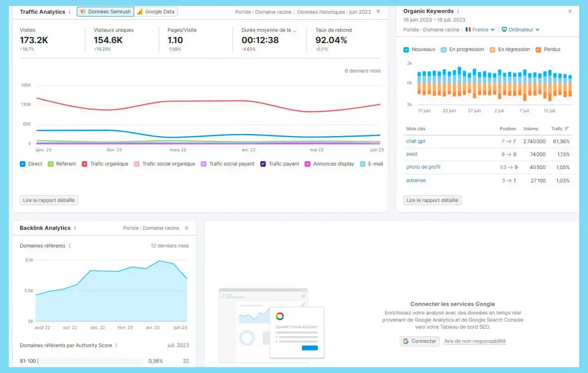
Task: Click the info icon beside Traffic Analytics title
Action: (x=70, y=12)
